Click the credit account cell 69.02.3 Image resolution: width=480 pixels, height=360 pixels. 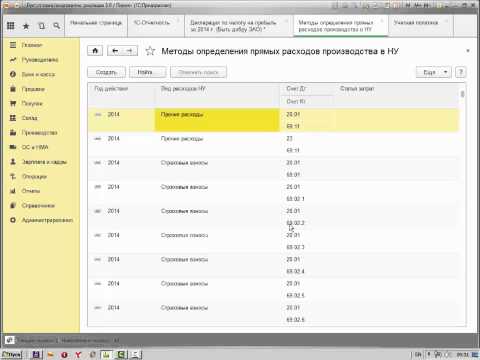point(307,247)
